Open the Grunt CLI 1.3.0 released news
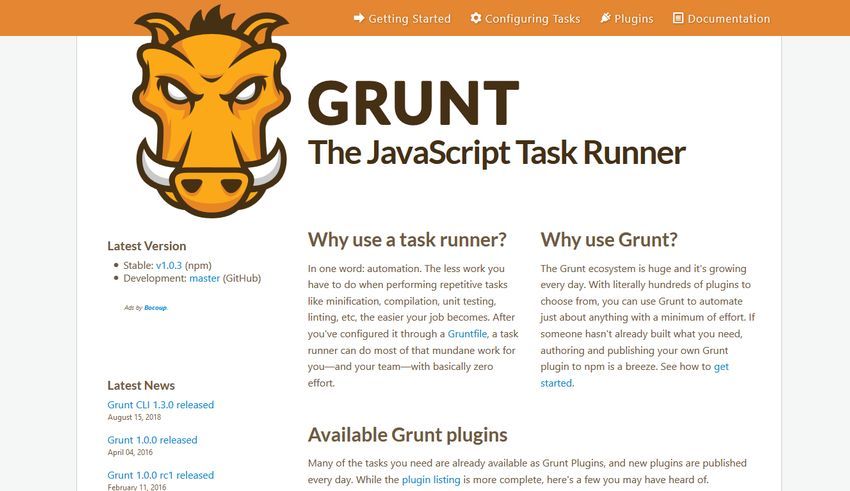The width and height of the screenshot is (850, 491). [x=160, y=405]
